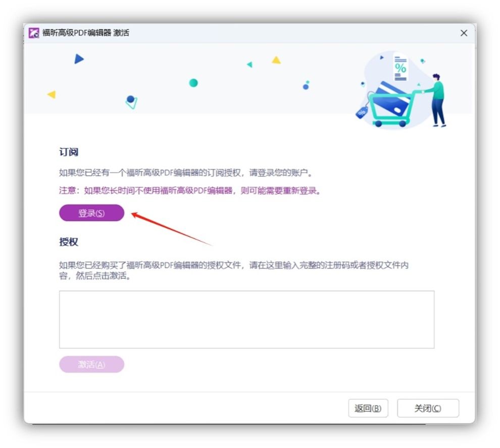Click the green shopping cart illustration
The image size is (500, 448).
click(391, 109)
